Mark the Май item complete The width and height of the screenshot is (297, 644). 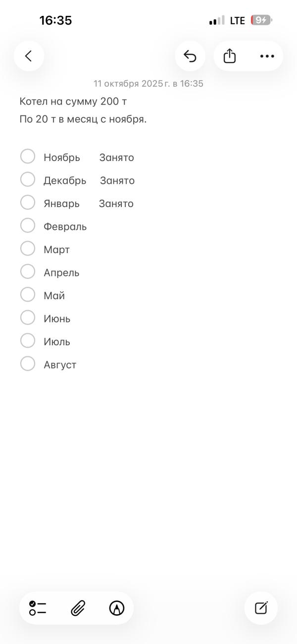[28, 295]
